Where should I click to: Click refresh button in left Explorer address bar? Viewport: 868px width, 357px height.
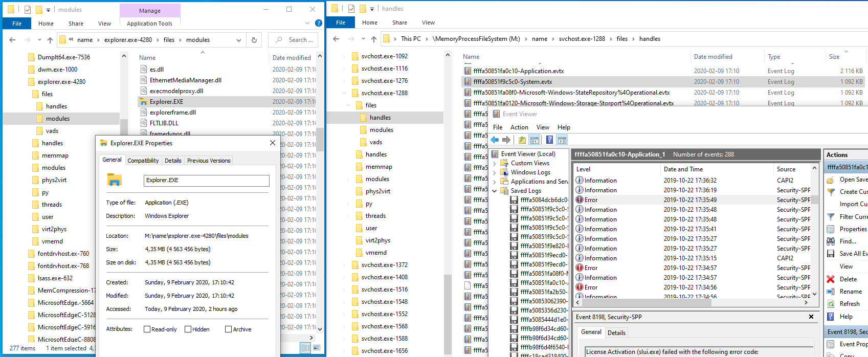(254, 40)
